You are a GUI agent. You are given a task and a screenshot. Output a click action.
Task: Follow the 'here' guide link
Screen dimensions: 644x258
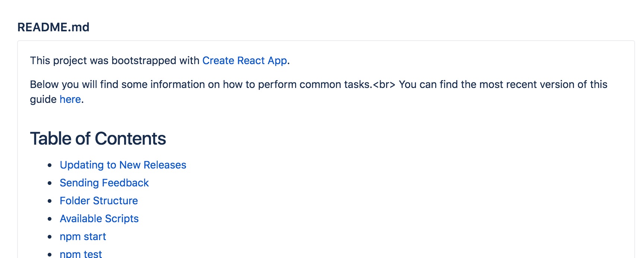click(70, 100)
